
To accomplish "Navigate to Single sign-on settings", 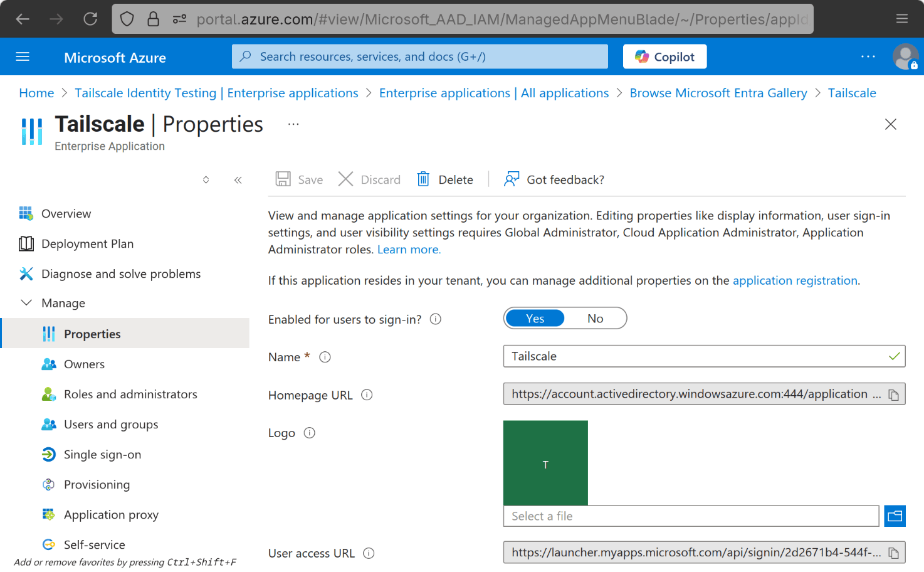I will [102, 454].
